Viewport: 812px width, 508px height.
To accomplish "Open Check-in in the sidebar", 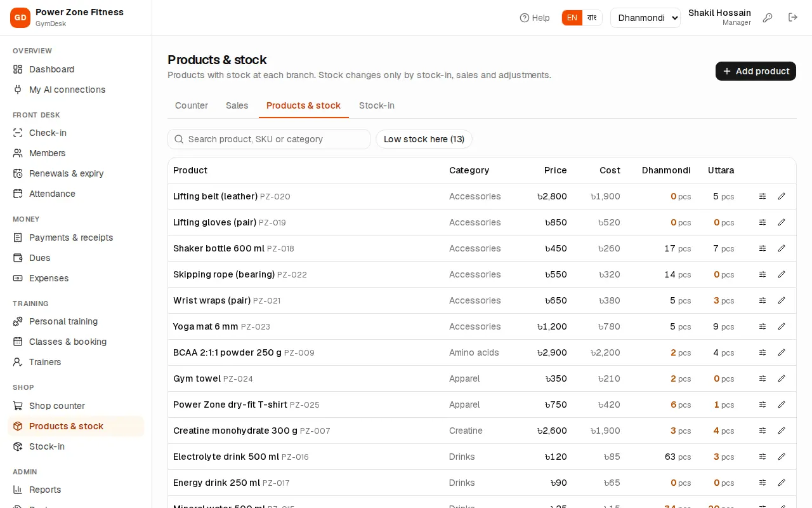I will point(76,133).
